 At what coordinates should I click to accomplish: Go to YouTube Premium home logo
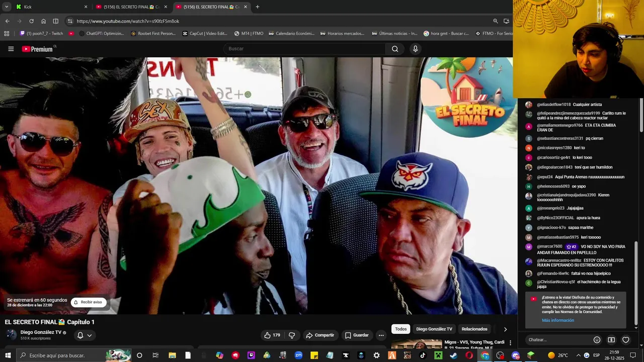click(x=39, y=49)
